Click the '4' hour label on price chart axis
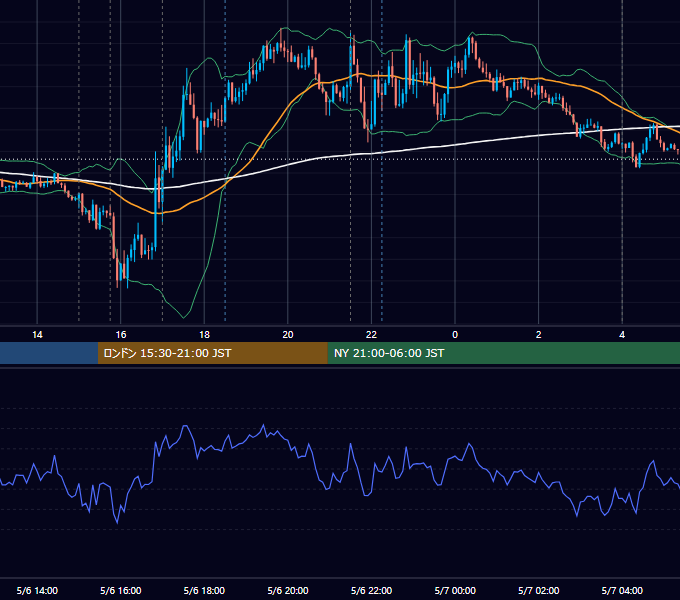Image resolution: width=680 pixels, height=600 pixels. pyautogui.click(x=622, y=335)
